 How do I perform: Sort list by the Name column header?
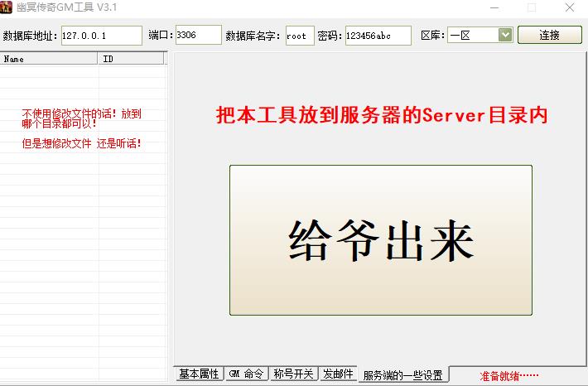[x=50, y=59]
